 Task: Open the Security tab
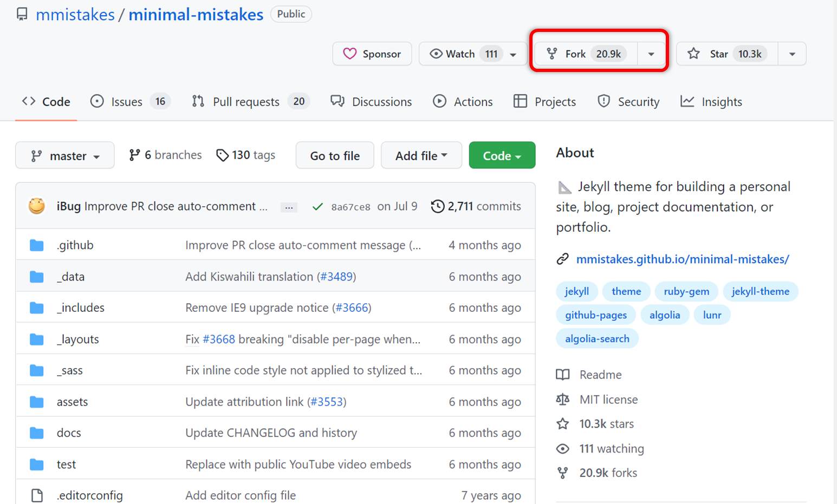(x=628, y=102)
